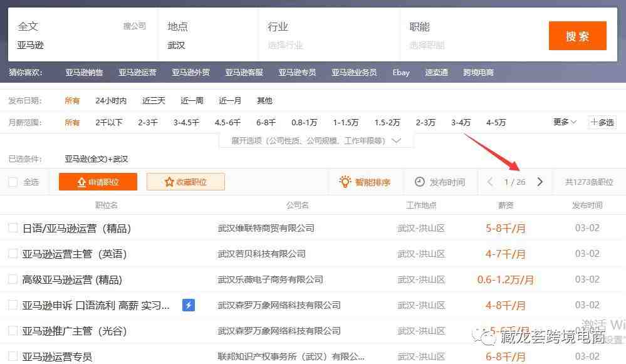Check the 亚马逊运营专员 job checkbox

click(13, 356)
